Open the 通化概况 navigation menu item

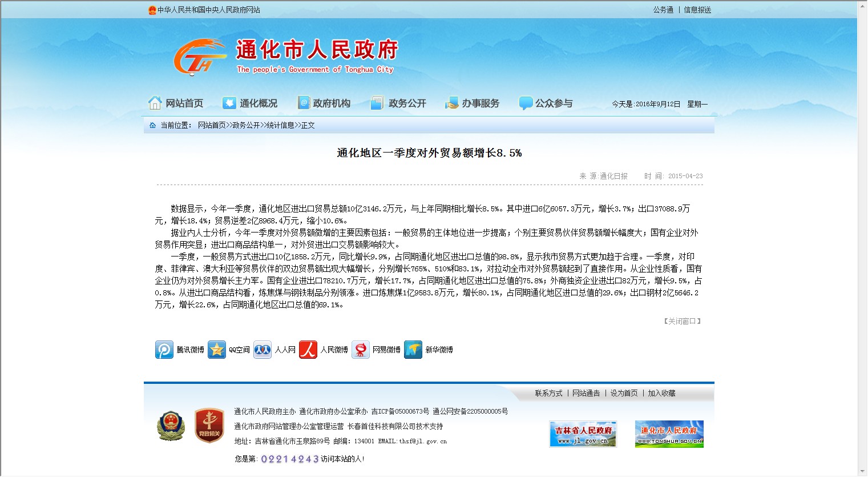250,103
